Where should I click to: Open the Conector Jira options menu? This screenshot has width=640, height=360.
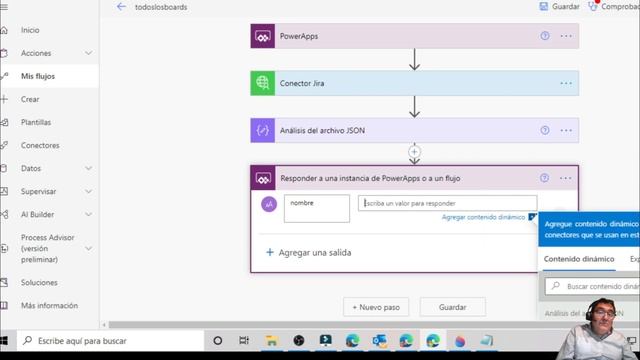pyautogui.click(x=566, y=83)
